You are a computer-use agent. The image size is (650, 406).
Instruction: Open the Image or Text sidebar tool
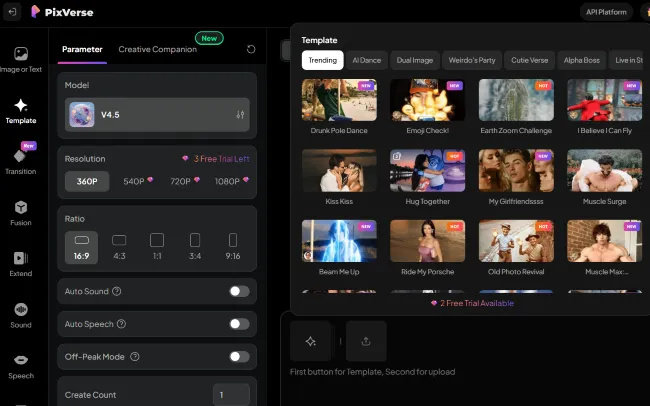pos(21,58)
